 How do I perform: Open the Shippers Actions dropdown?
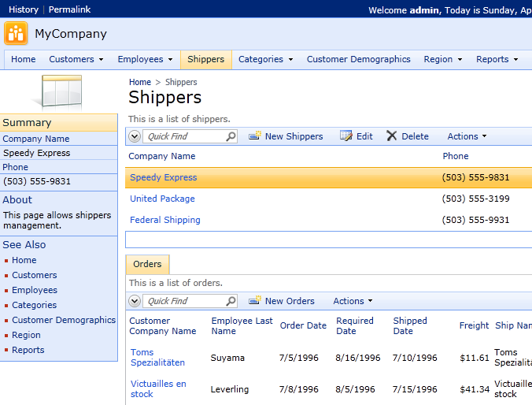pos(467,136)
